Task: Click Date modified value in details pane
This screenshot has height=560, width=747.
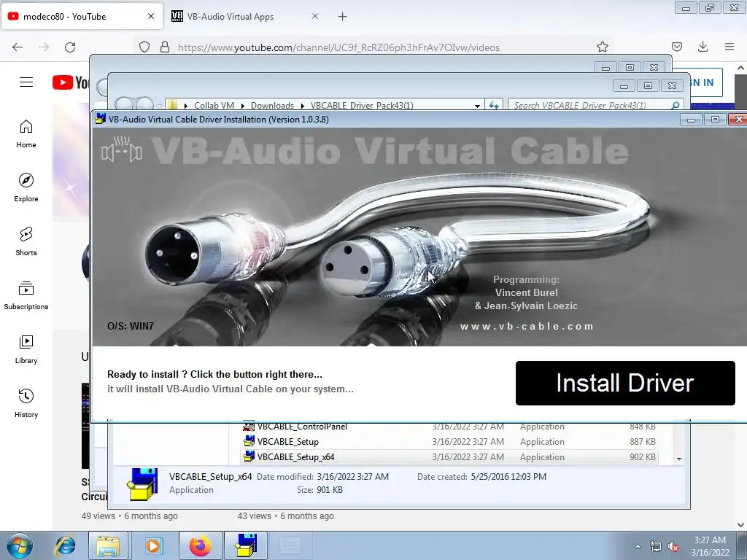Action: 352,477
